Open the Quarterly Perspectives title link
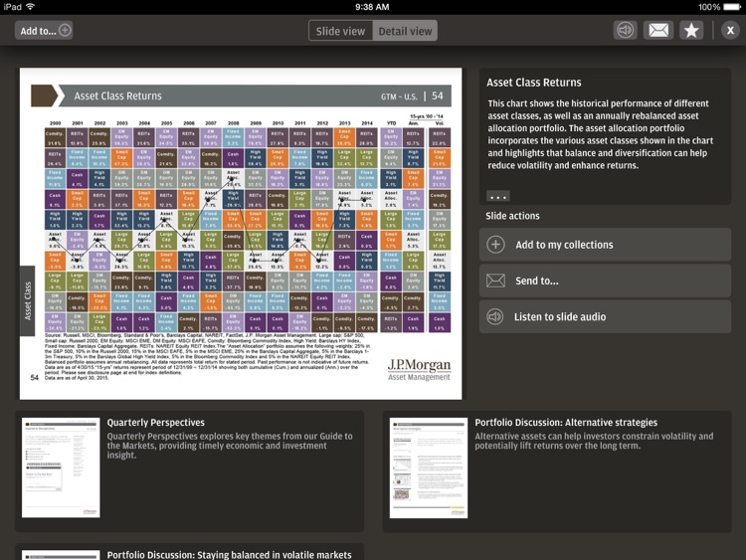The width and height of the screenshot is (746, 560). [x=155, y=423]
